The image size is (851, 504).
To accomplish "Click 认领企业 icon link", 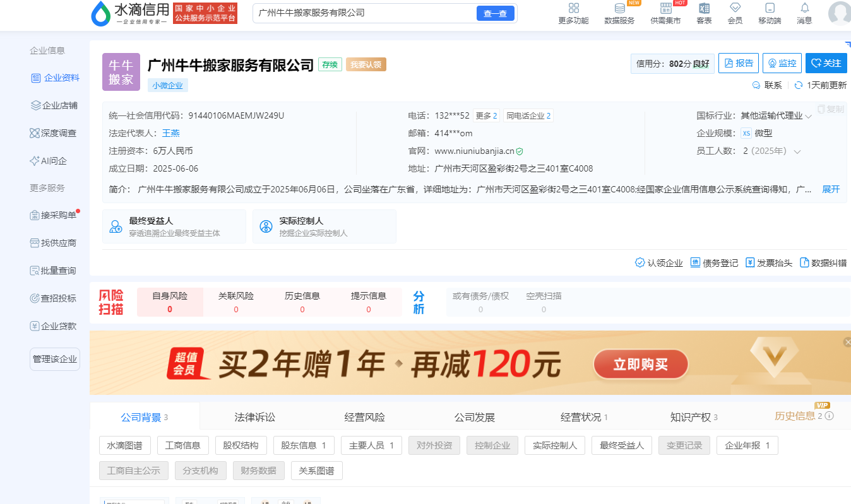I will [x=659, y=263].
